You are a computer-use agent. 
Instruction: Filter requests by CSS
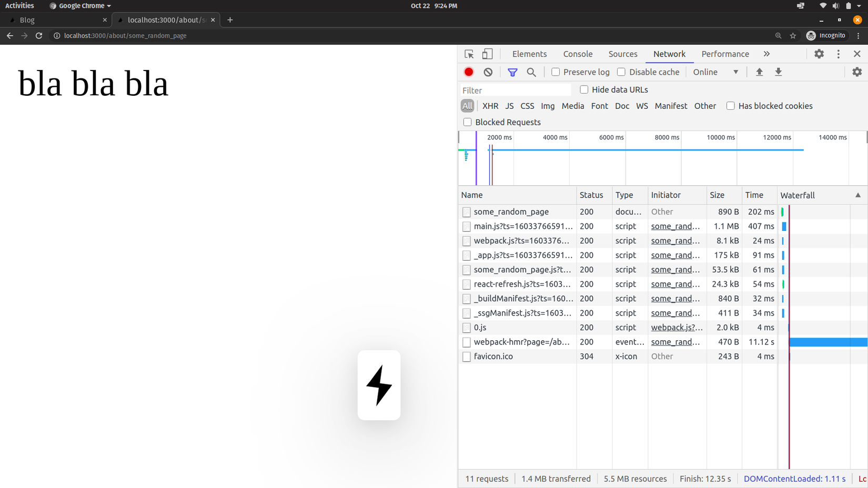[527, 106]
